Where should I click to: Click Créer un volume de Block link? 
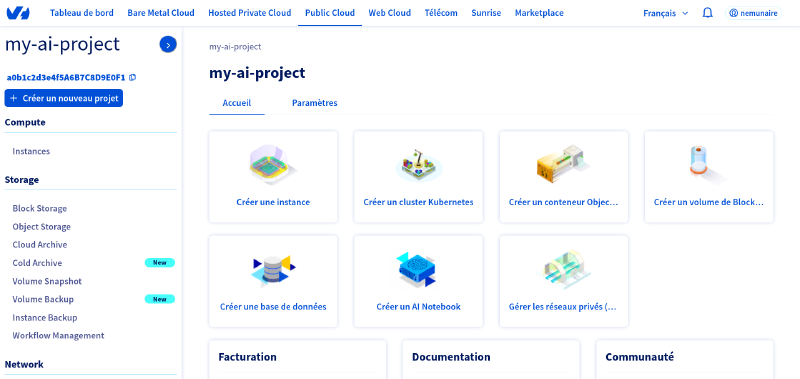(709, 202)
